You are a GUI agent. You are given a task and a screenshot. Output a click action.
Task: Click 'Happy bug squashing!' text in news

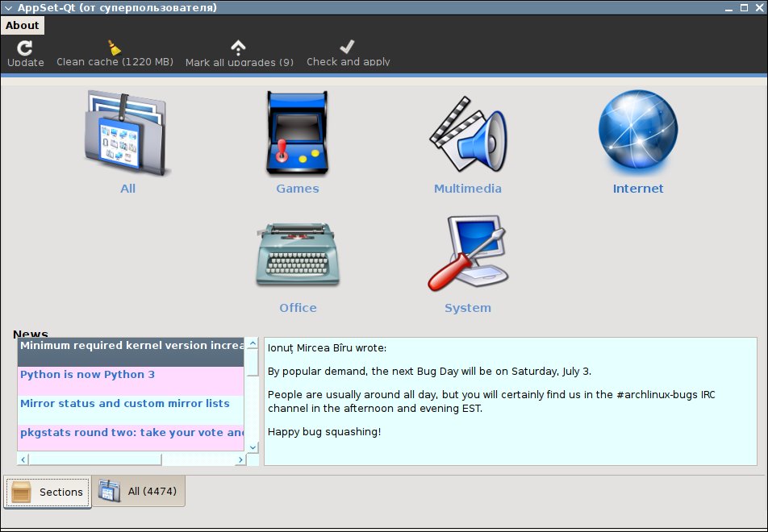tap(324, 432)
